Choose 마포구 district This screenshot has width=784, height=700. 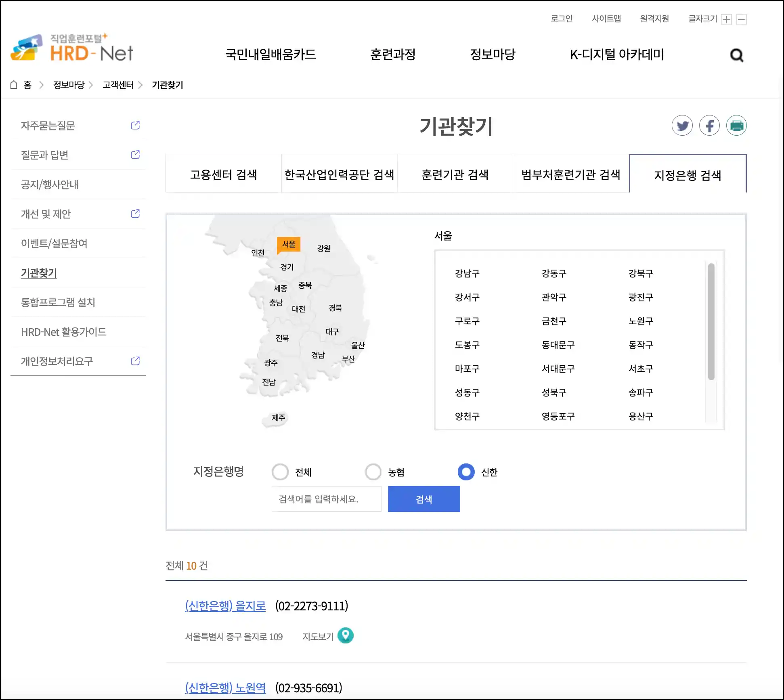467,369
